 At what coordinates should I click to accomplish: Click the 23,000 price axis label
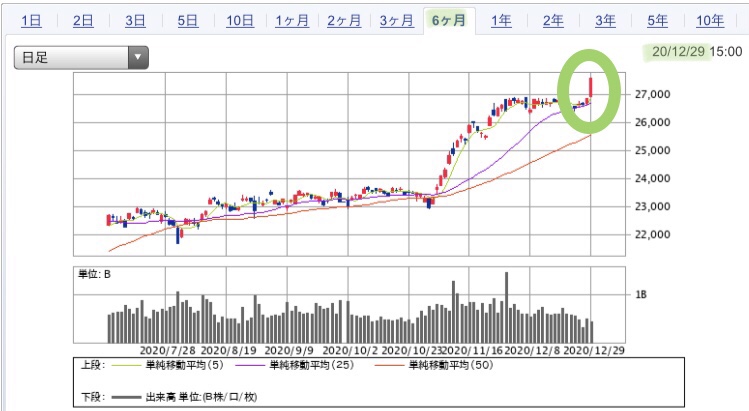point(652,206)
